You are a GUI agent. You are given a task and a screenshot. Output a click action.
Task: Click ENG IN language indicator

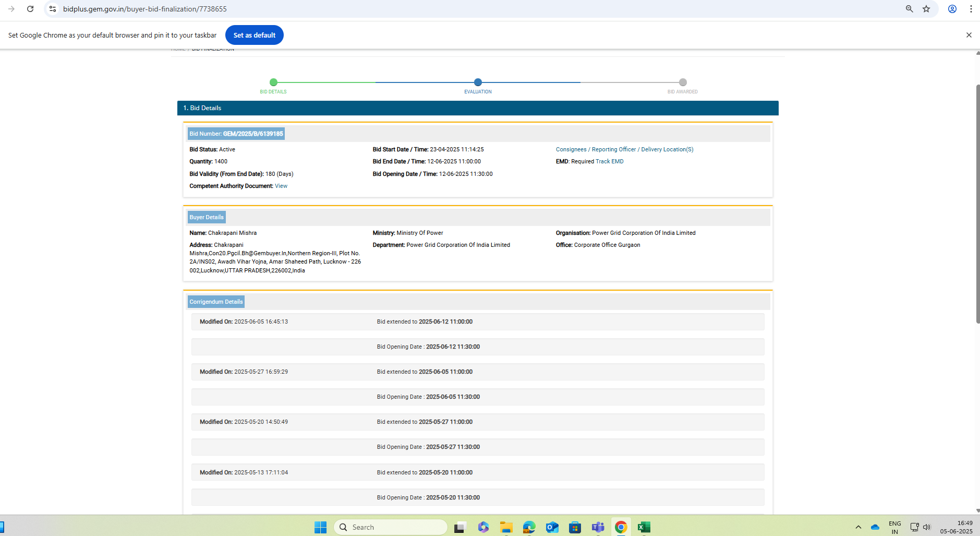coord(895,527)
